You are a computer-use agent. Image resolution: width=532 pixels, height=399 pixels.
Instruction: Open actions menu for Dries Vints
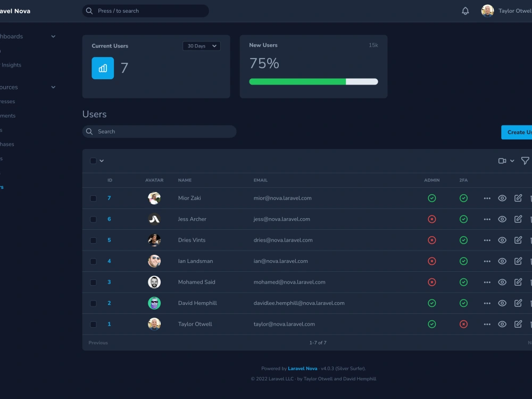coord(487,240)
